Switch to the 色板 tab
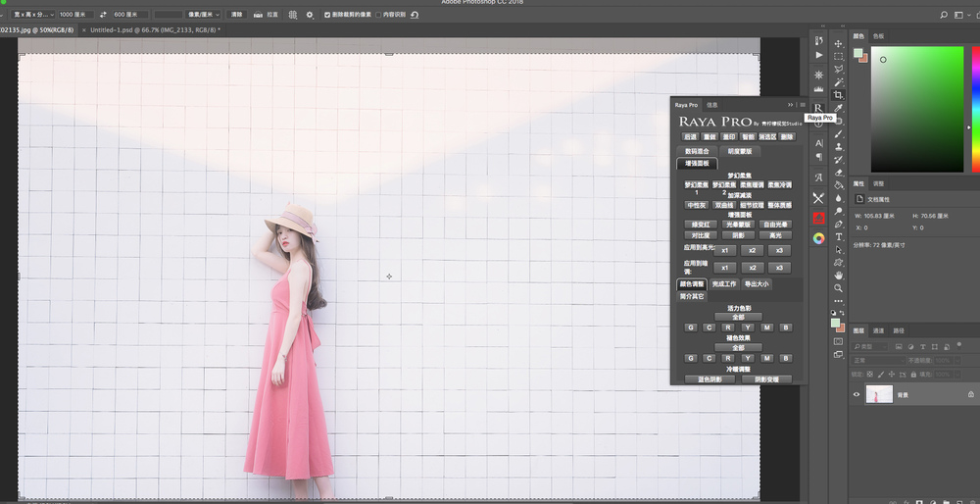 click(878, 36)
